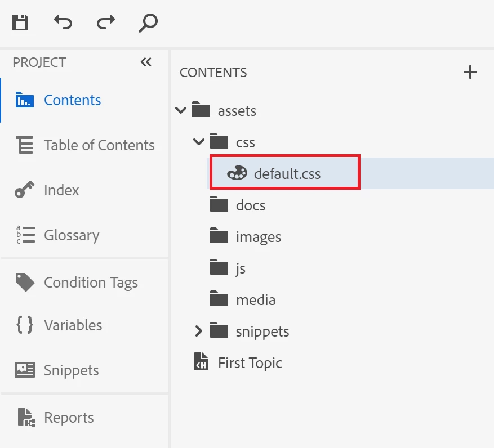Select the assets folder label
The height and width of the screenshot is (448, 494).
pos(237,111)
